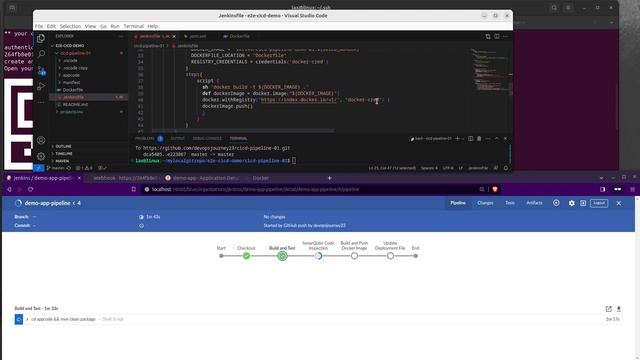Switch to PROBLEMS panel tab
640x360 pixels.
coord(144,138)
